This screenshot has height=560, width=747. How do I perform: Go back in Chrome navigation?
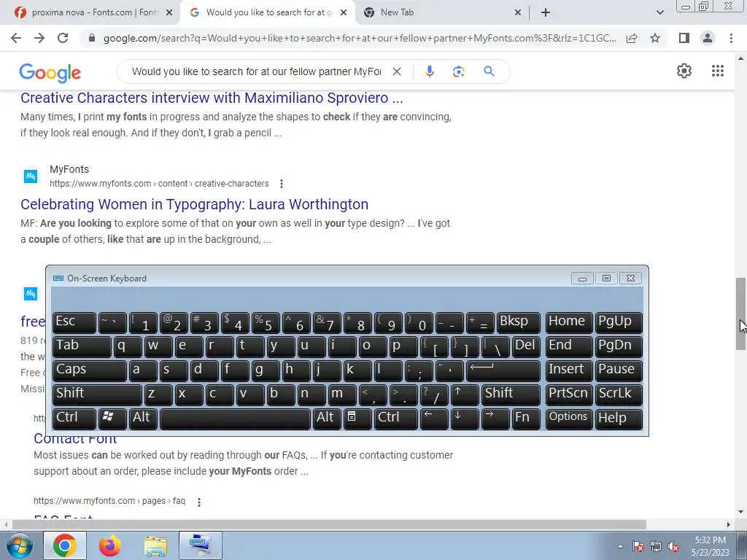tap(16, 38)
